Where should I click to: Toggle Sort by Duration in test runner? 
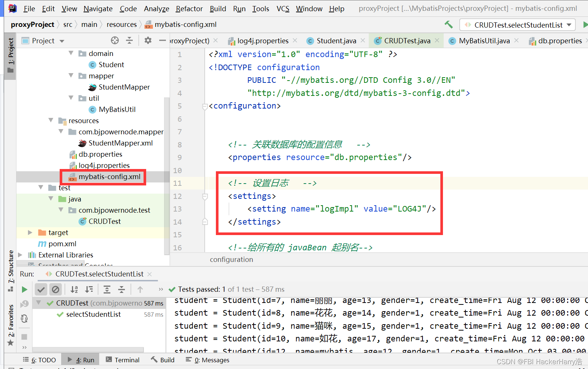89,289
